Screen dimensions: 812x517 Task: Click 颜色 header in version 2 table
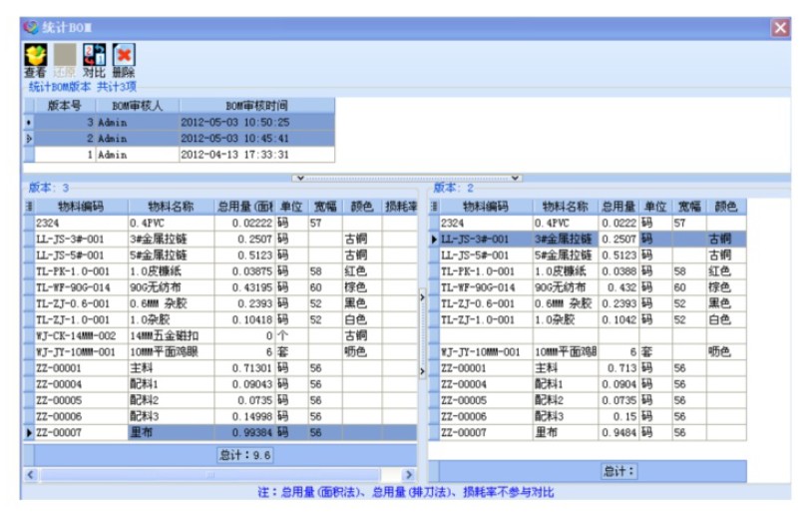pyautogui.click(x=726, y=207)
